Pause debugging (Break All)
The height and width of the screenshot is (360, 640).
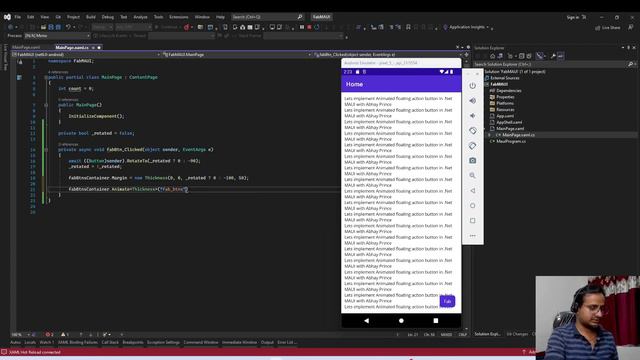coord(302,27)
